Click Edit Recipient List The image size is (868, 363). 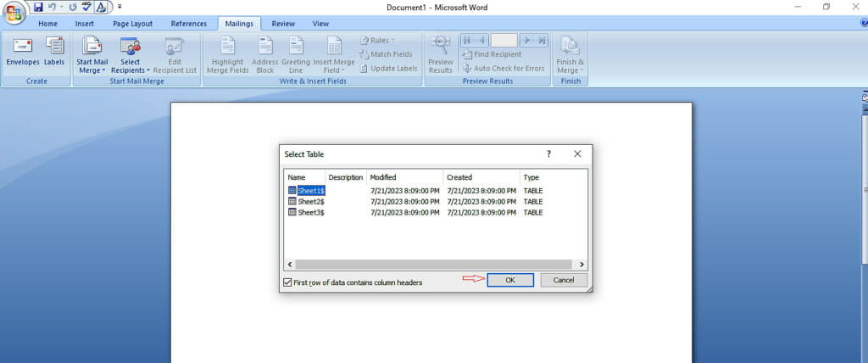[x=175, y=54]
